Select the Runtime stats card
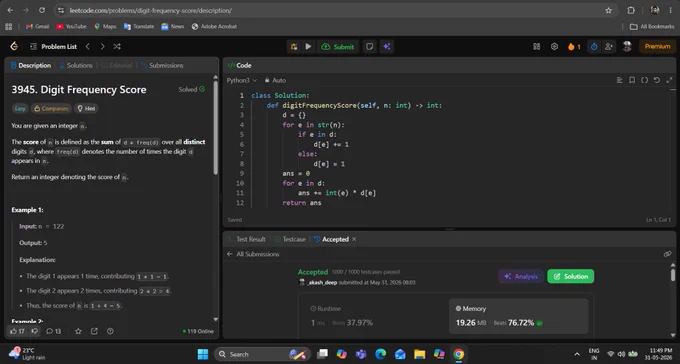The image size is (680, 364). (x=373, y=316)
